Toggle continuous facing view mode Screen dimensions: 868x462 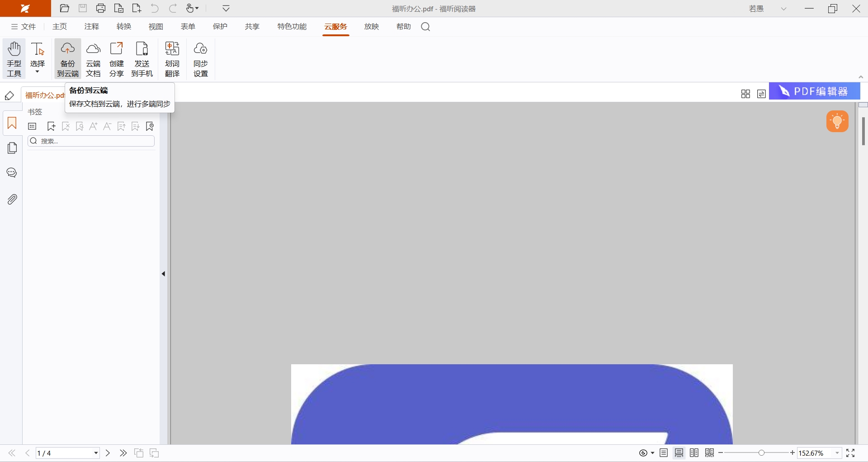(710, 453)
